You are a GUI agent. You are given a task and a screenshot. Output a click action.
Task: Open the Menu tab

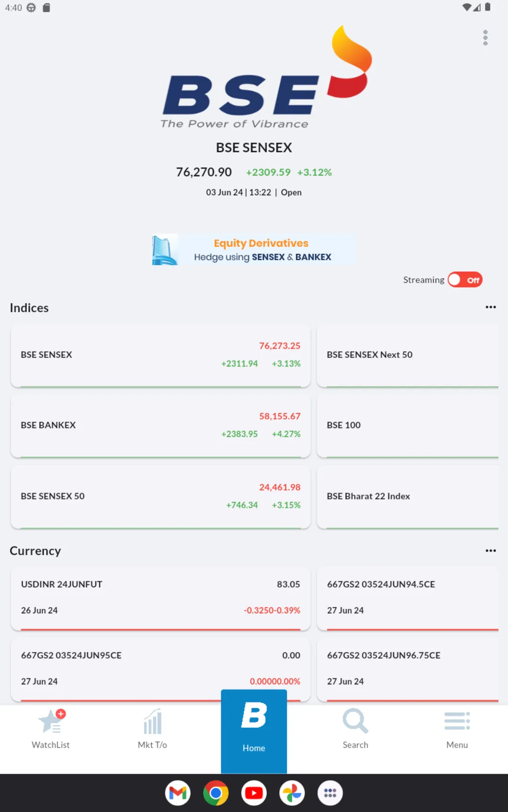[x=457, y=730]
